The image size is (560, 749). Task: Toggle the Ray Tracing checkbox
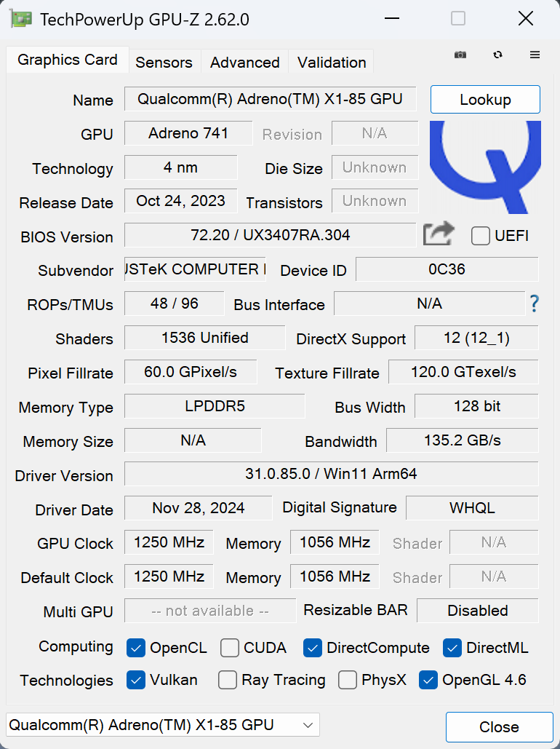tap(227, 680)
